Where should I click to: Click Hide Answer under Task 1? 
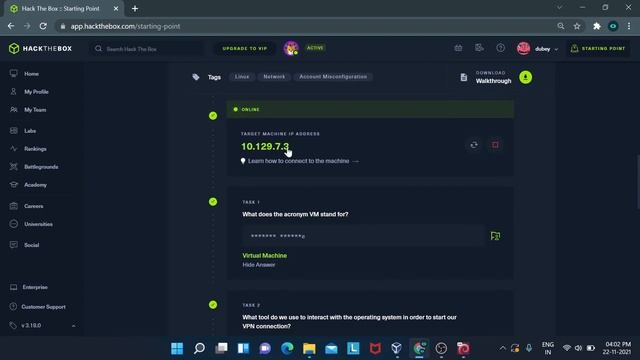coord(259,265)
